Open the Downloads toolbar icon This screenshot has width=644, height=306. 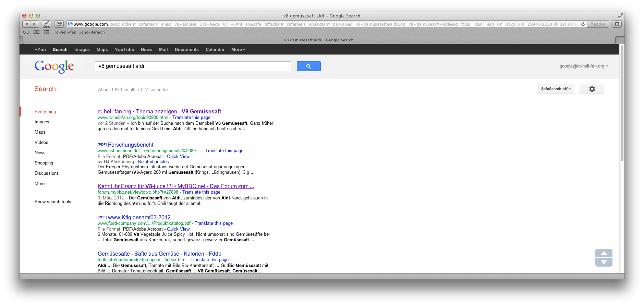[x=617, y=24]
